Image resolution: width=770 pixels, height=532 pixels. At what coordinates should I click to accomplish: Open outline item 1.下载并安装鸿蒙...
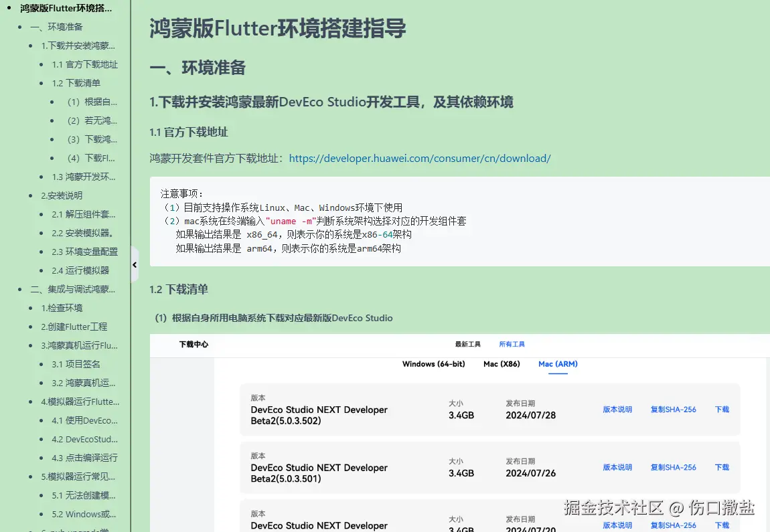point(78,46)
